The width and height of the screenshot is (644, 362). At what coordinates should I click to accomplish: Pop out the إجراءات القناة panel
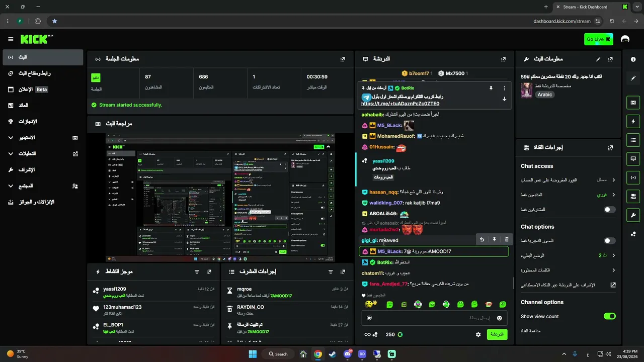pyautogui.click(x=610, y=147)
